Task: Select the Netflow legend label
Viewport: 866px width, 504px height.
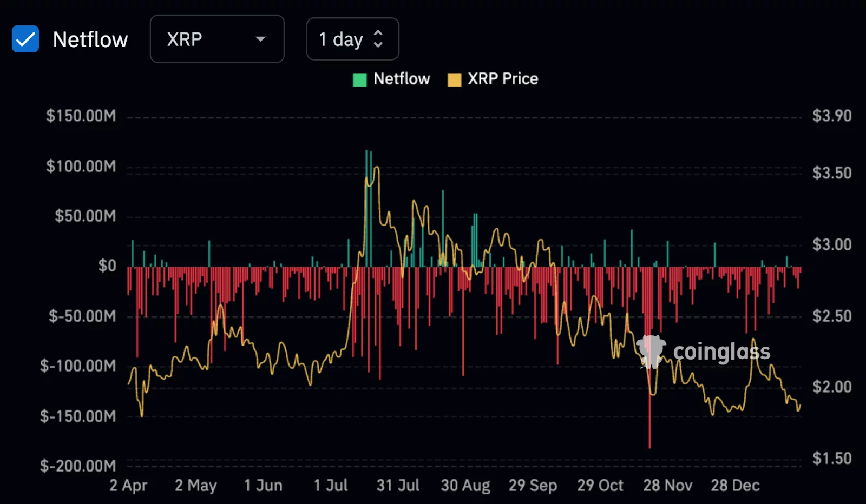Action: click(401, 79)
